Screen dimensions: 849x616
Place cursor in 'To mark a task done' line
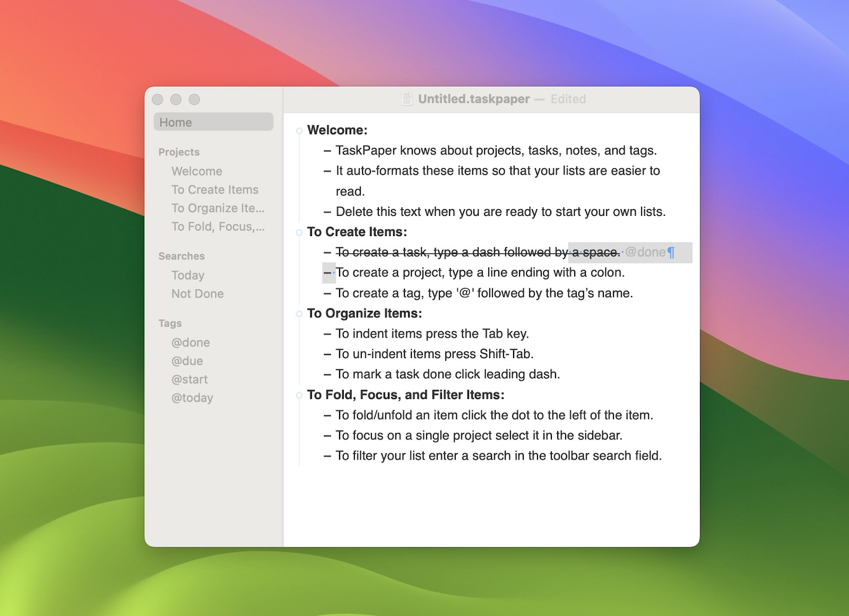click(x=448, y=375)
